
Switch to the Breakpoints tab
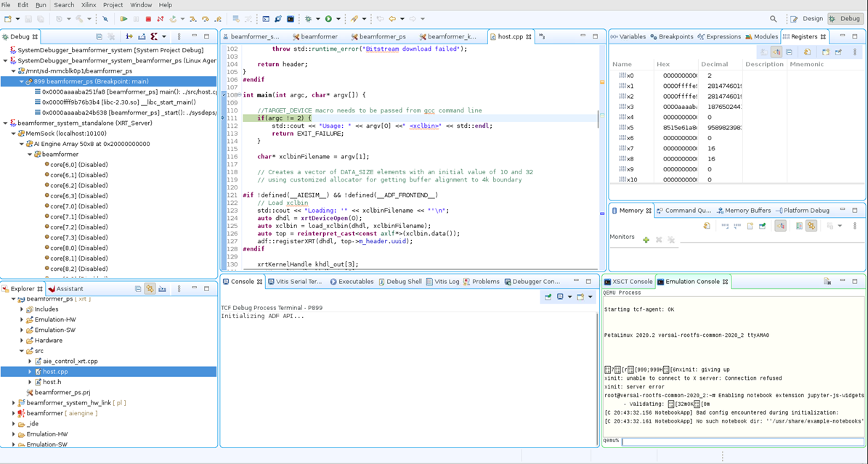(671, 36)
